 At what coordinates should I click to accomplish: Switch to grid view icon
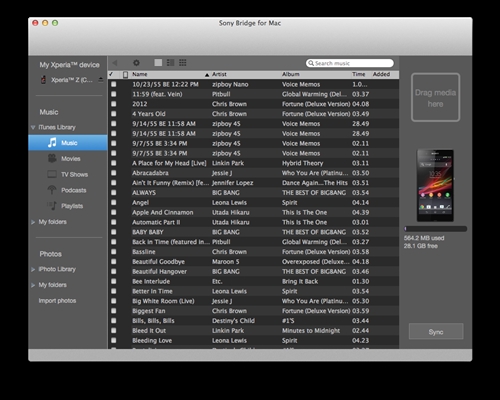click(x=183, y=63)
